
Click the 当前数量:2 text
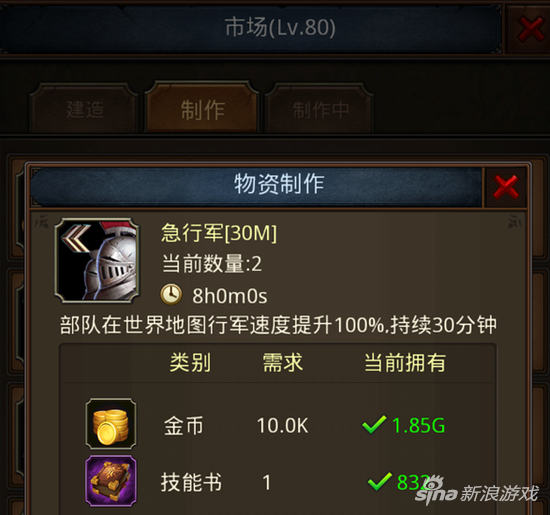(212, 263)
